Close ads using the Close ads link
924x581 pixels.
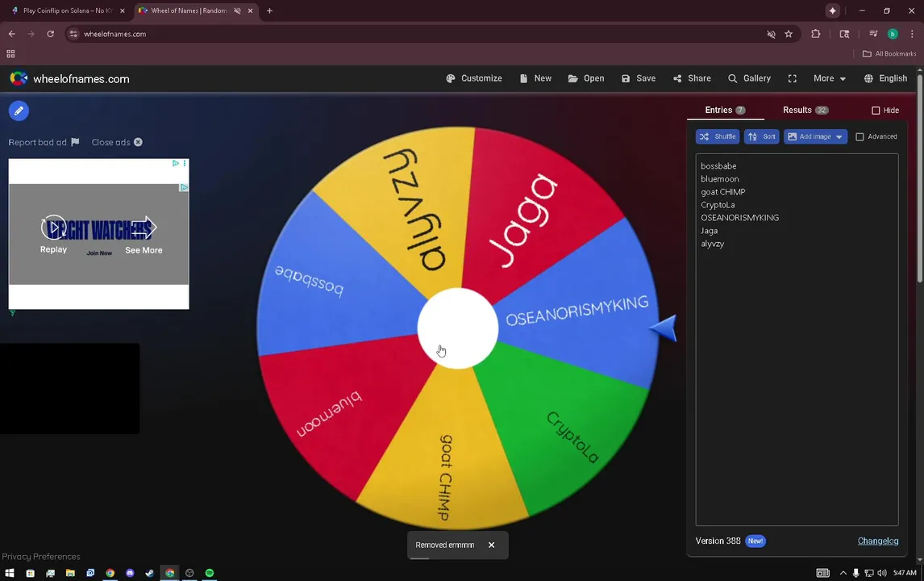coord(117,142)
